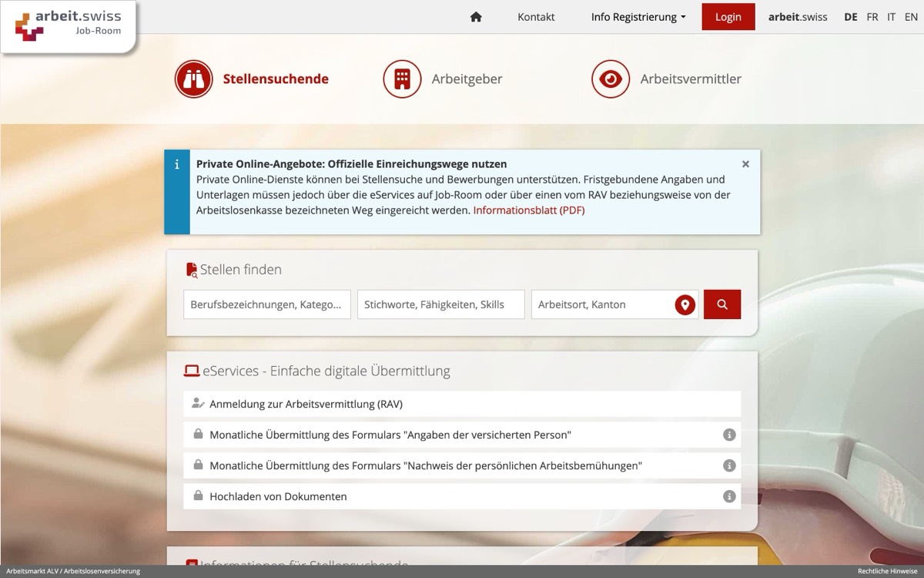
Task: Close the Private Online-Angebote notice
Action: (x=745, y=164)
